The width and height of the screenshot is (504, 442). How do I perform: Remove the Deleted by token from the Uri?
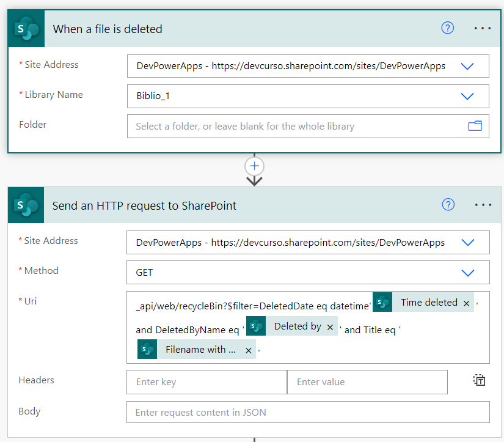(x=330, y=327)
